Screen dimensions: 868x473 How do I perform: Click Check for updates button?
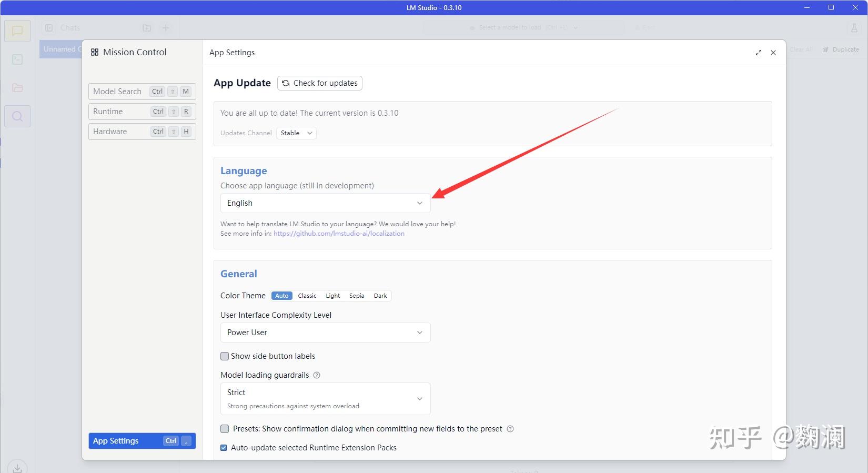point(320,83)
